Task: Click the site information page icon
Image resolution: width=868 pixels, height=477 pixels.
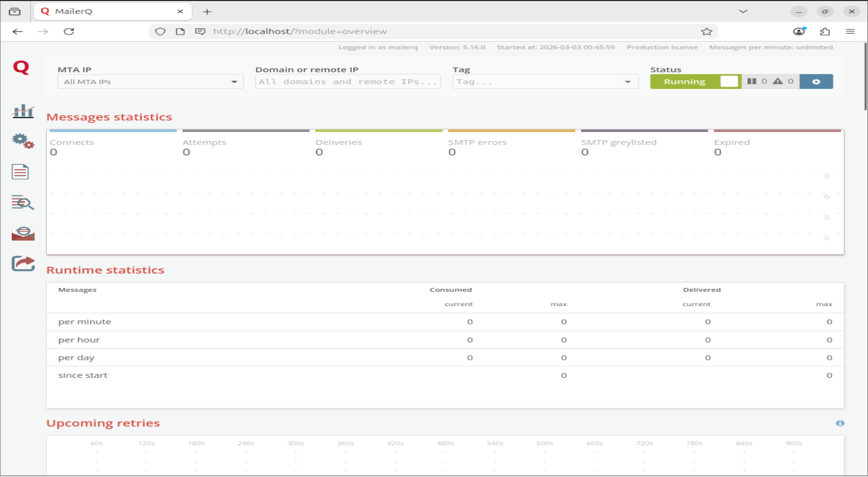Action: click(x=180, y=31)
